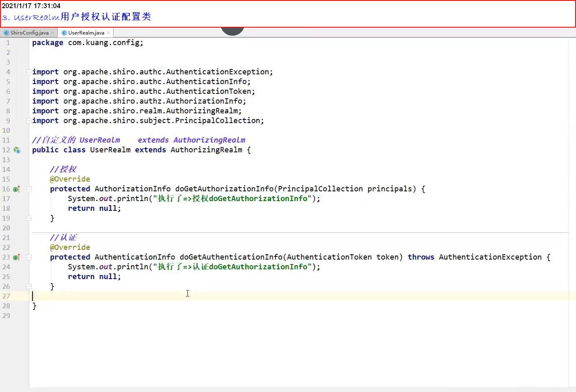Click the UserRealm.java class file icon
The width and height of the screenshot is (576, 392).
point(64,33)
